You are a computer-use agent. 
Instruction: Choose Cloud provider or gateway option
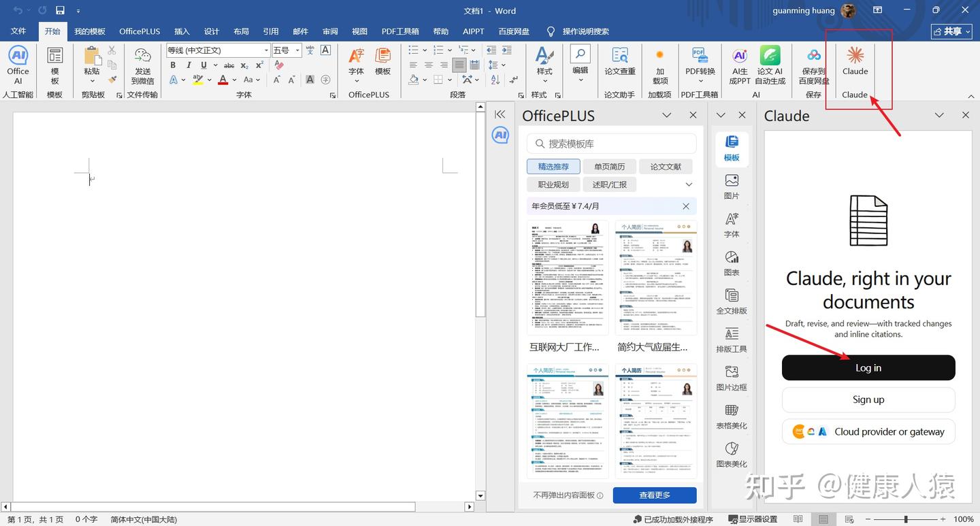868,431
